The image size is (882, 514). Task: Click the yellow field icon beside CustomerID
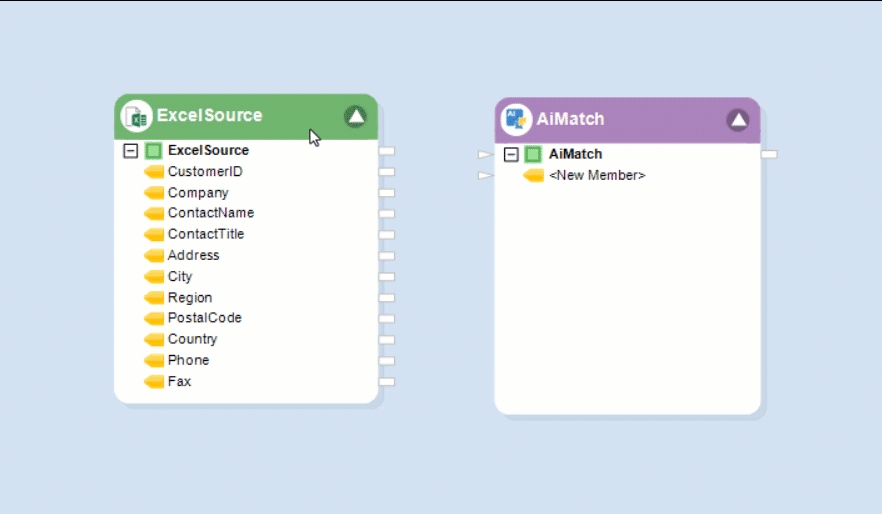pos(154,172)
